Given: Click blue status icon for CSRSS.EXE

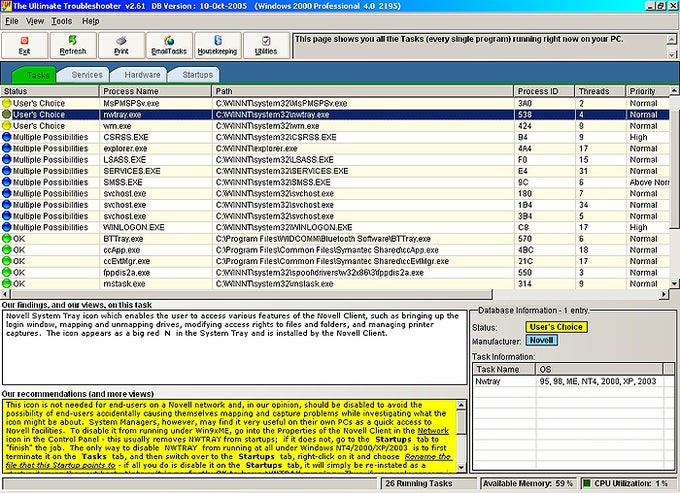Looking at the screenshot, I should 7,137.
